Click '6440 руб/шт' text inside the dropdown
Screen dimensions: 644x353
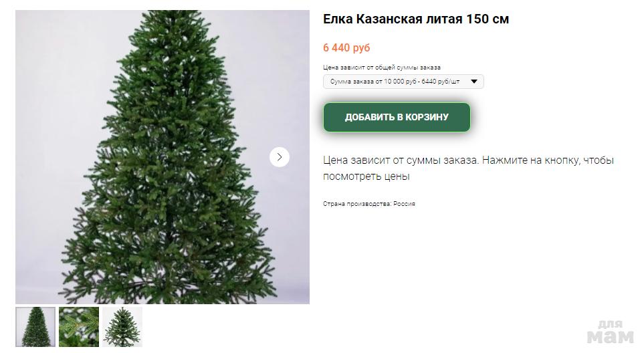click(x=440, y=82)
